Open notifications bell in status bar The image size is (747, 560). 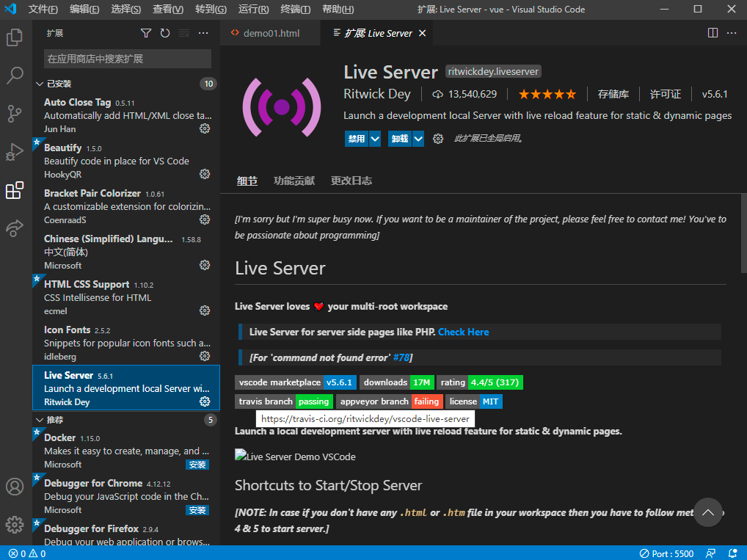733,553
